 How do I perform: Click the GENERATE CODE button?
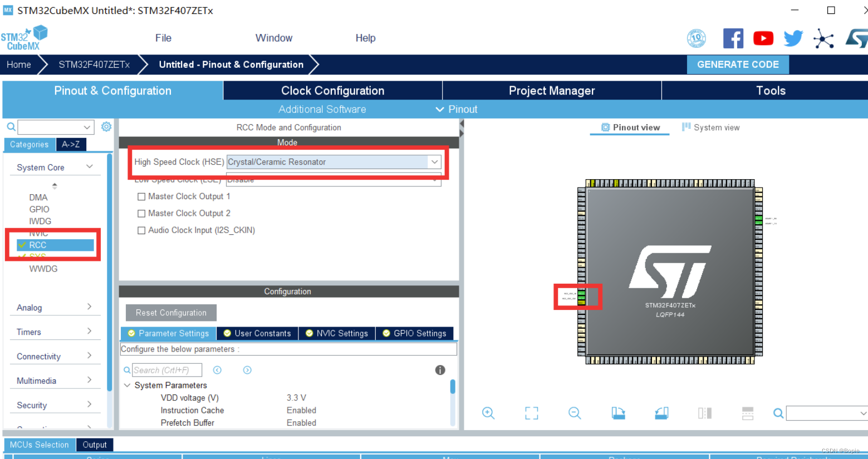[x=738, y=65]
